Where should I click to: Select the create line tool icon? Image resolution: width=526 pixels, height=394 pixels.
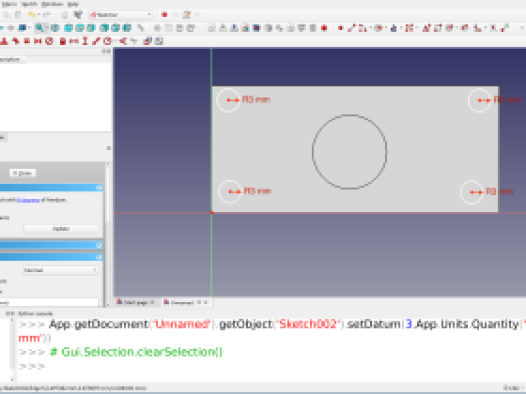(x=351, y=28)
